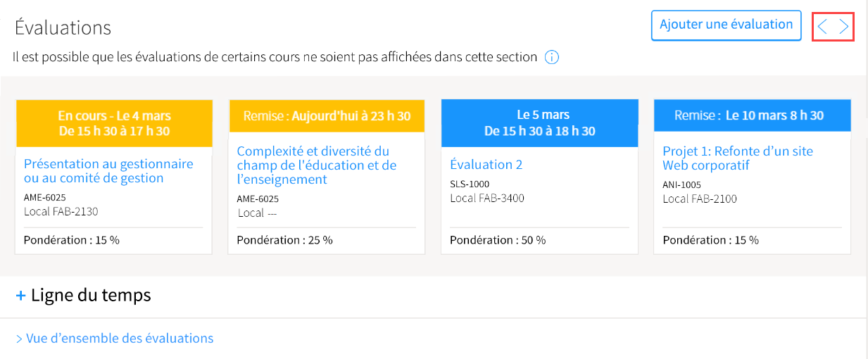Click the Local FAB-2130 text in first card
Viewport: 868px width, 359px height.
[x=61, y=211]
